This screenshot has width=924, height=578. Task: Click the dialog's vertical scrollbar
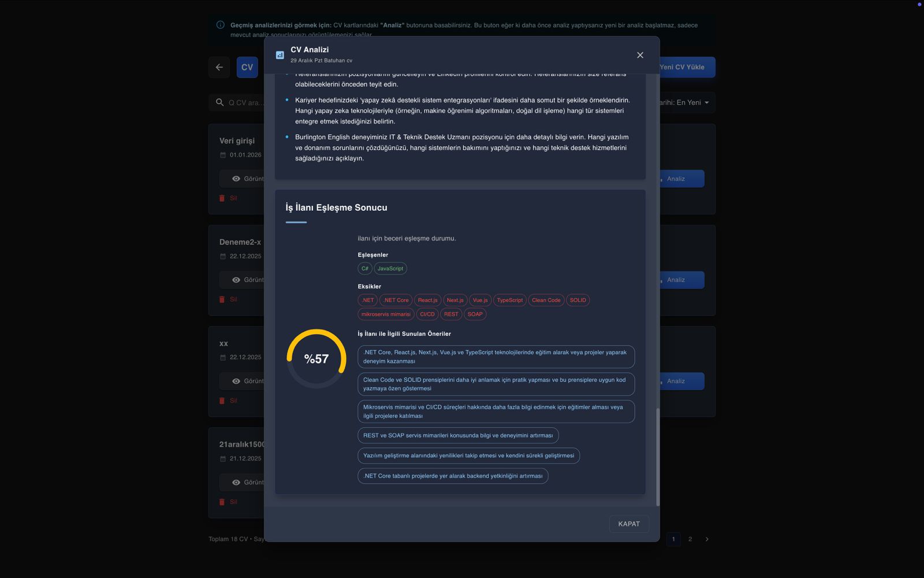[657, 457]
